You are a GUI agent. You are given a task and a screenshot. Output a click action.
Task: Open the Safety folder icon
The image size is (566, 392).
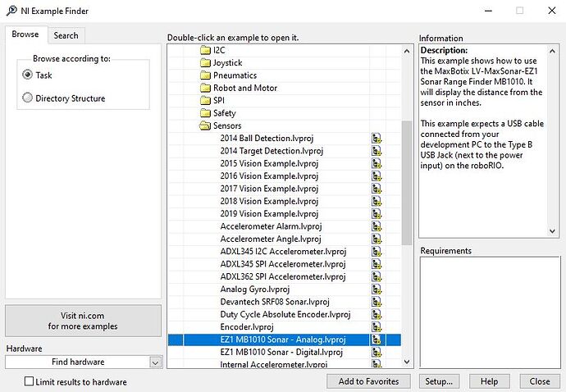[205, 113]
